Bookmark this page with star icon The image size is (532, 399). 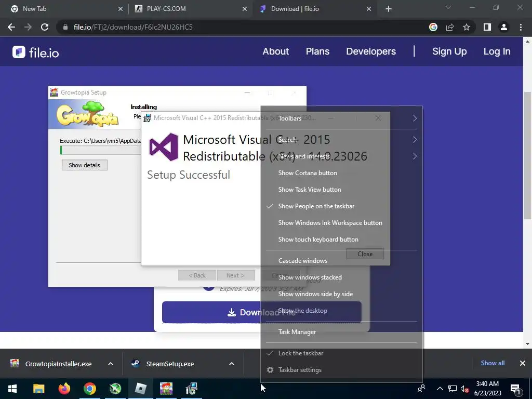click(x=467, y=27)
